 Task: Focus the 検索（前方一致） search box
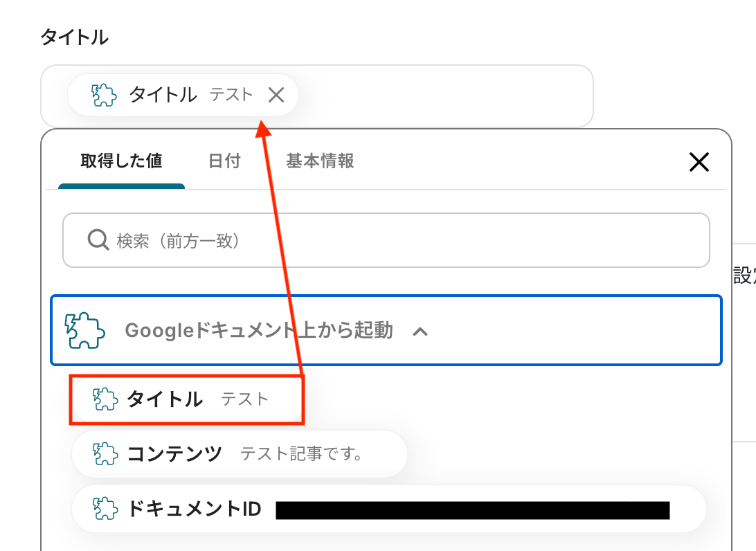click(402, 240)
